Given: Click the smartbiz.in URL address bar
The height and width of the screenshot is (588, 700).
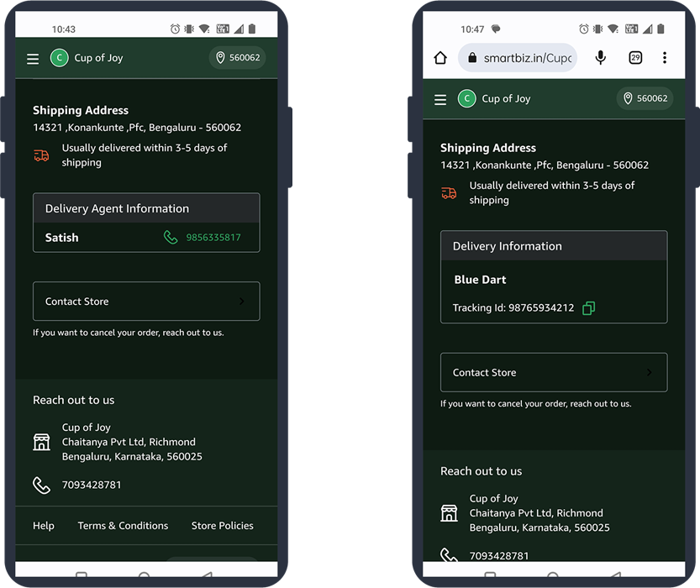Looking at the screenshot, I should [x=518, y=58].
